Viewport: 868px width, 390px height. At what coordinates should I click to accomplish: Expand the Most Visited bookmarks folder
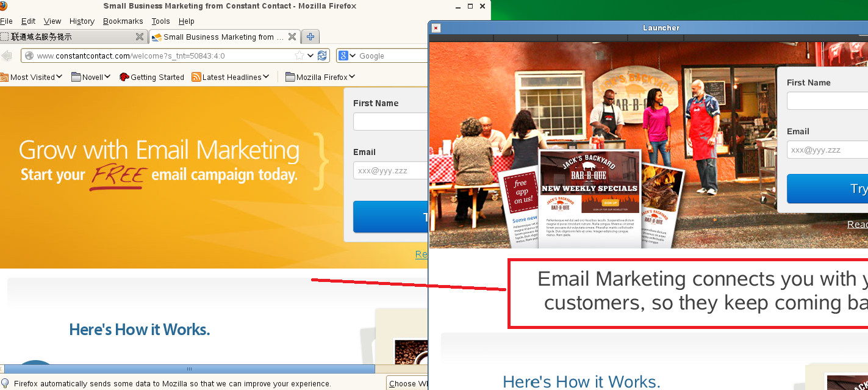32,77
